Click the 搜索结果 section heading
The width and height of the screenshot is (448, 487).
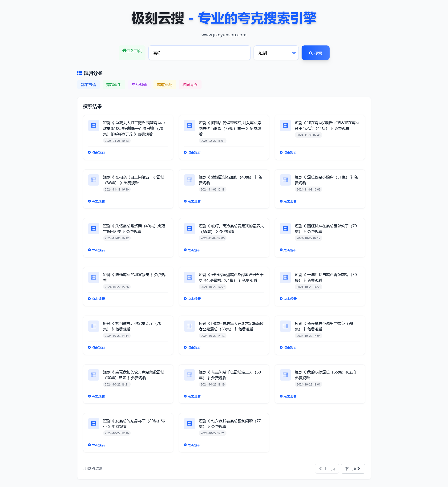tap(92, 106)
